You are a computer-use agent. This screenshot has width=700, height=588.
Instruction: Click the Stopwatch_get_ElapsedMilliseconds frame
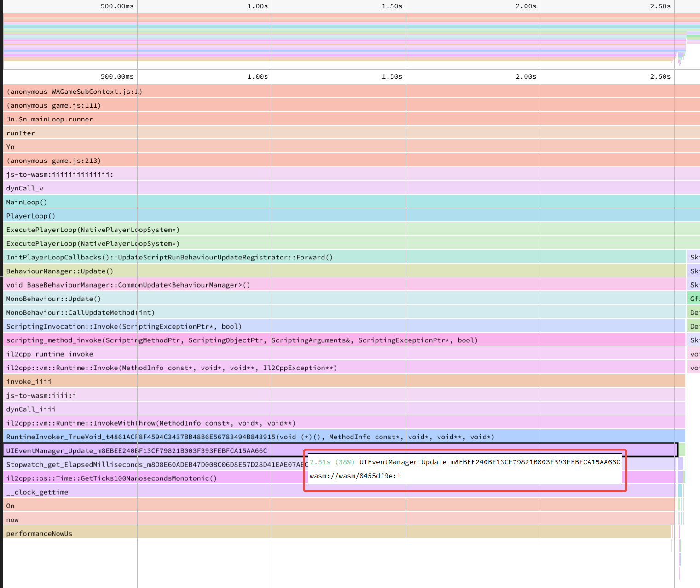[x=153, y=464]
